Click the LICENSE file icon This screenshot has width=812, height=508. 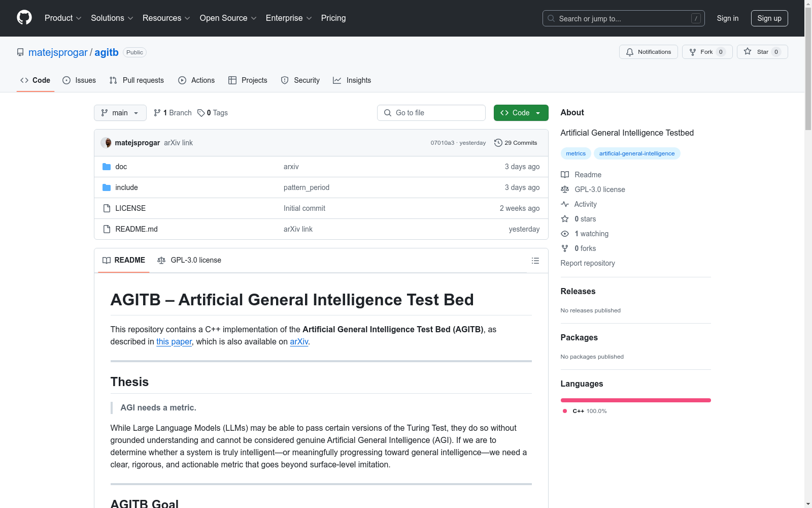107,208
